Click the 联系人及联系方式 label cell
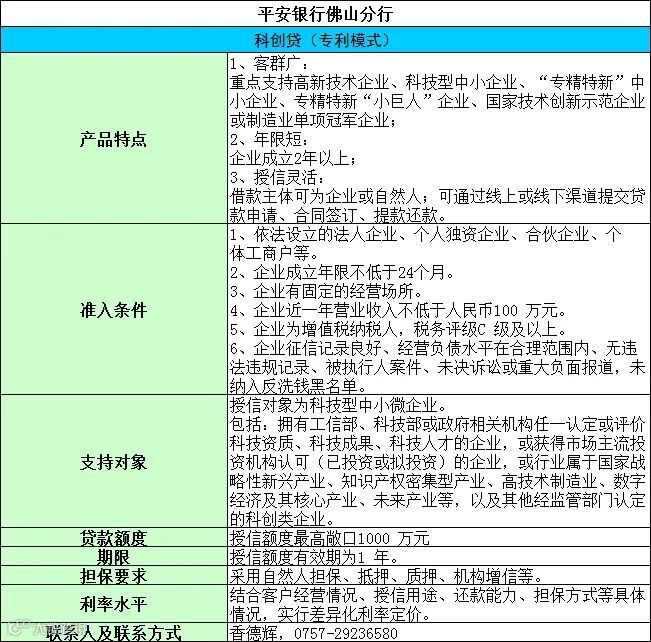Image resolution: width=651 pixels, height=642 pixels. coord(114,632)
